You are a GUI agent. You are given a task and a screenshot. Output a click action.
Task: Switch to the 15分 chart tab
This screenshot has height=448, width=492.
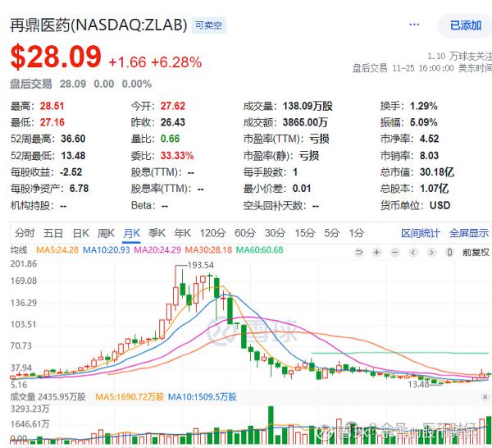point(304,233)
